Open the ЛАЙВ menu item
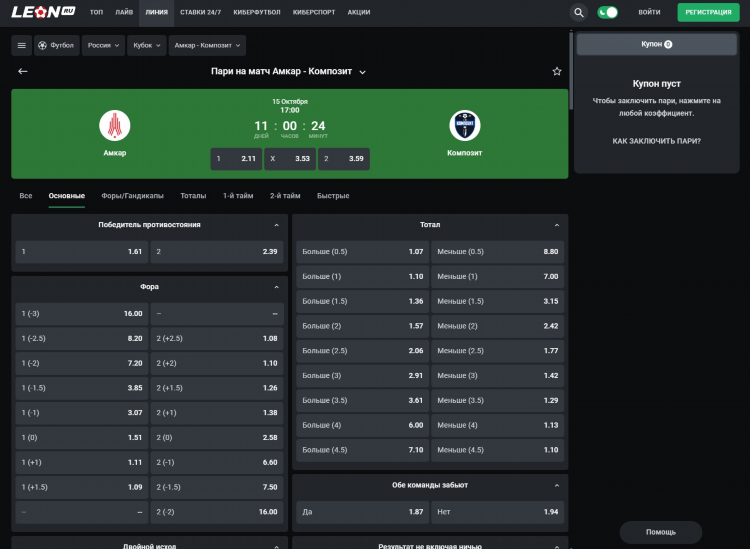The image size is (750, 549). pos(124,12)
